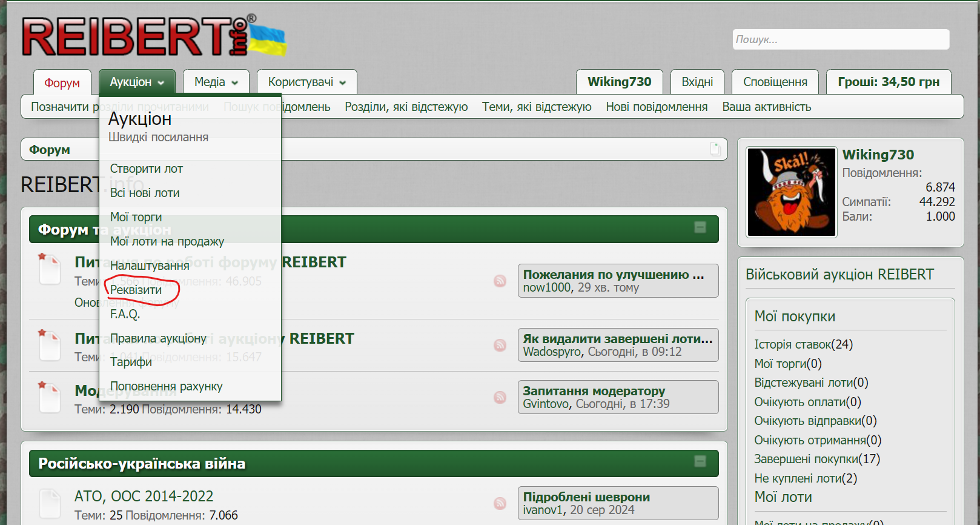The image size is (980, 525).
Task: Collapse the Російсько-українська війна category
Action: [x=700, y=461]
